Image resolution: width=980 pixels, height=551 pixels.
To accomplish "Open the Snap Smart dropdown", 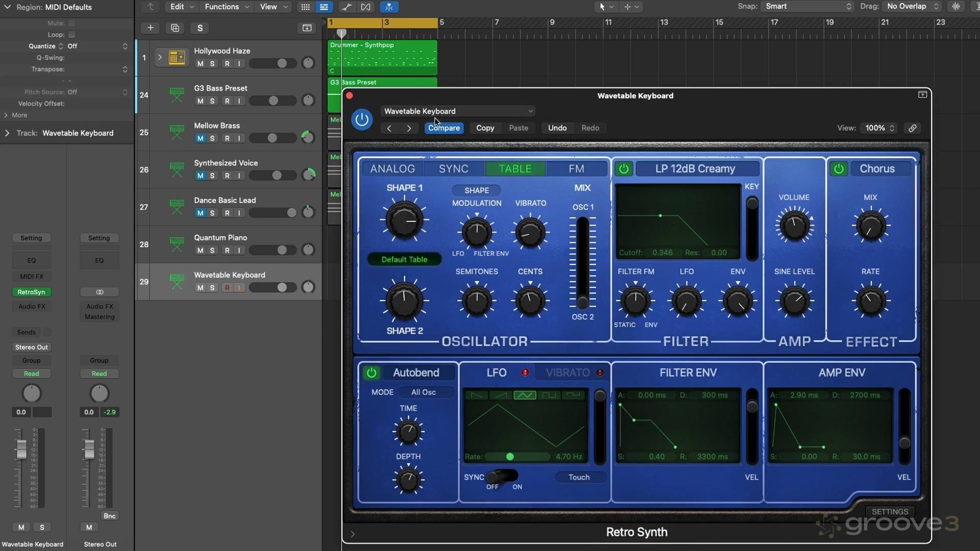I will pyautogui.click(x=807, y=6).
